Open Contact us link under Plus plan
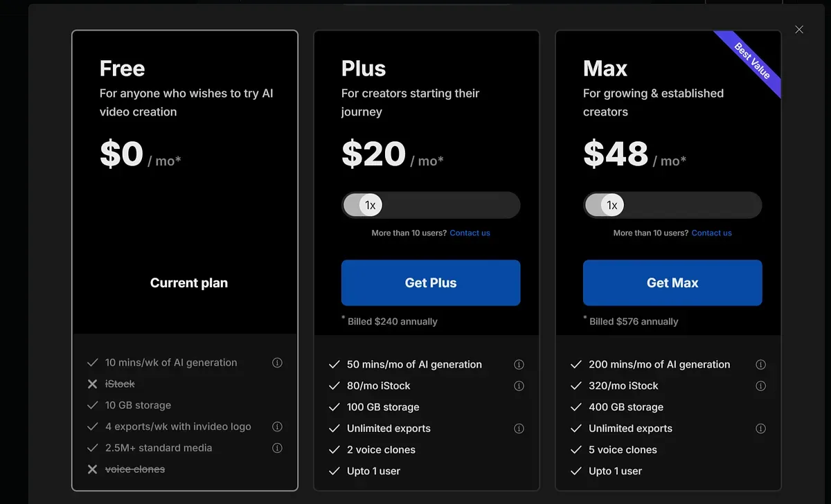831x504 pixels. point(470,233)
